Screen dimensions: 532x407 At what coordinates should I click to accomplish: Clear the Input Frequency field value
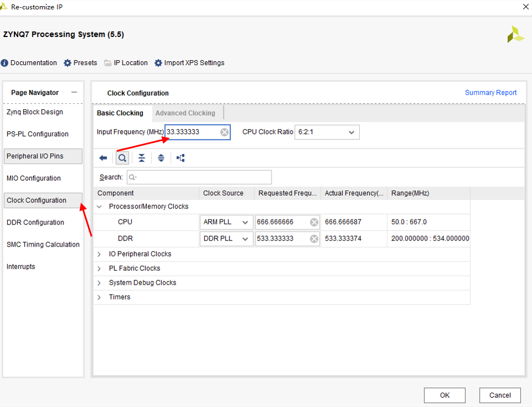click(x=224, y=132)
